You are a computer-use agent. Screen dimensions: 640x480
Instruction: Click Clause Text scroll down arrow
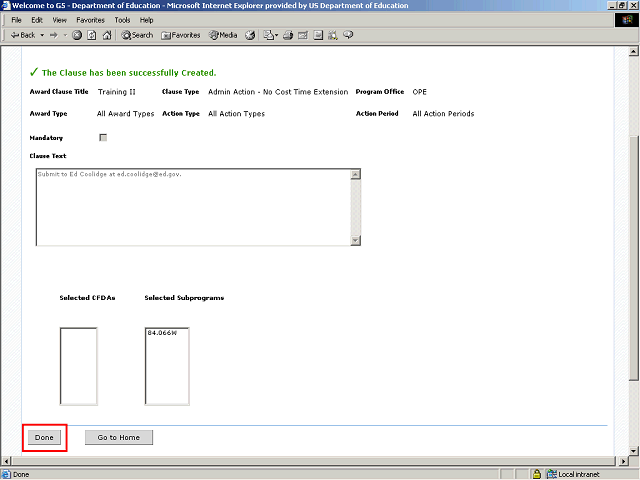(356, 240)
